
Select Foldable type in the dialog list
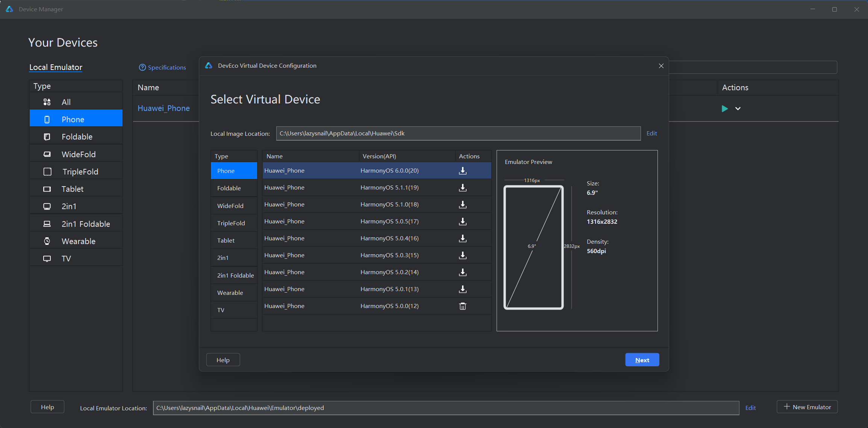(x=229, y=188)
